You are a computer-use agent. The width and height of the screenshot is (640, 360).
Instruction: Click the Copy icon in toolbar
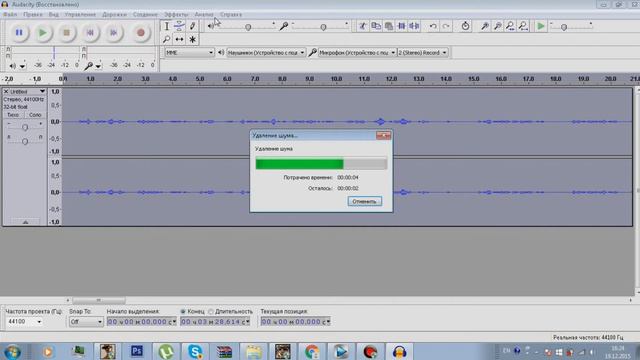point(376,26)
